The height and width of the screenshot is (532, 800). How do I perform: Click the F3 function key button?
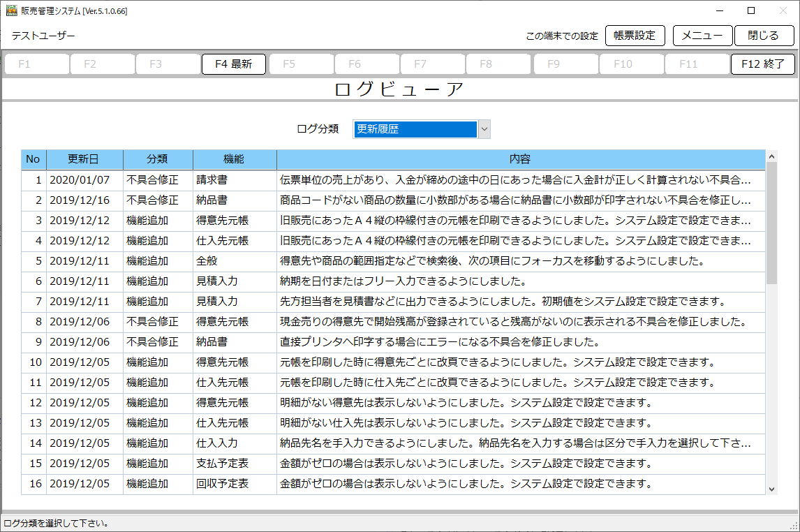coord(168,64)
